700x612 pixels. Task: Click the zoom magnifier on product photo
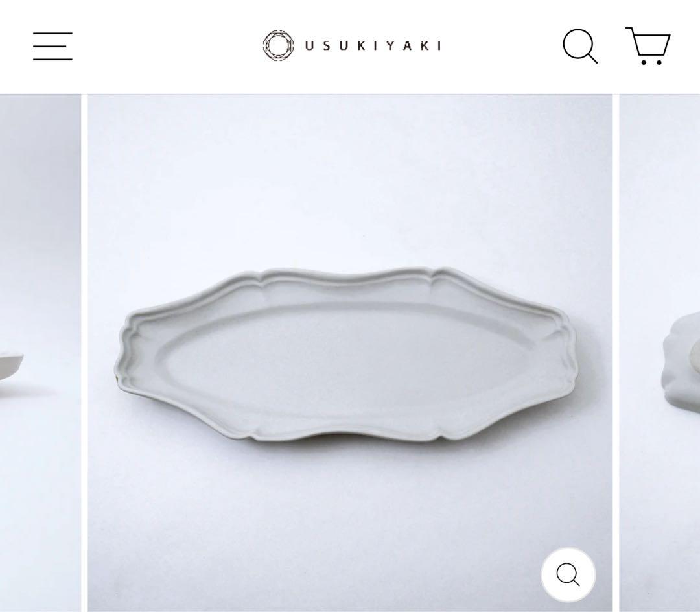(x=568, y=574)
